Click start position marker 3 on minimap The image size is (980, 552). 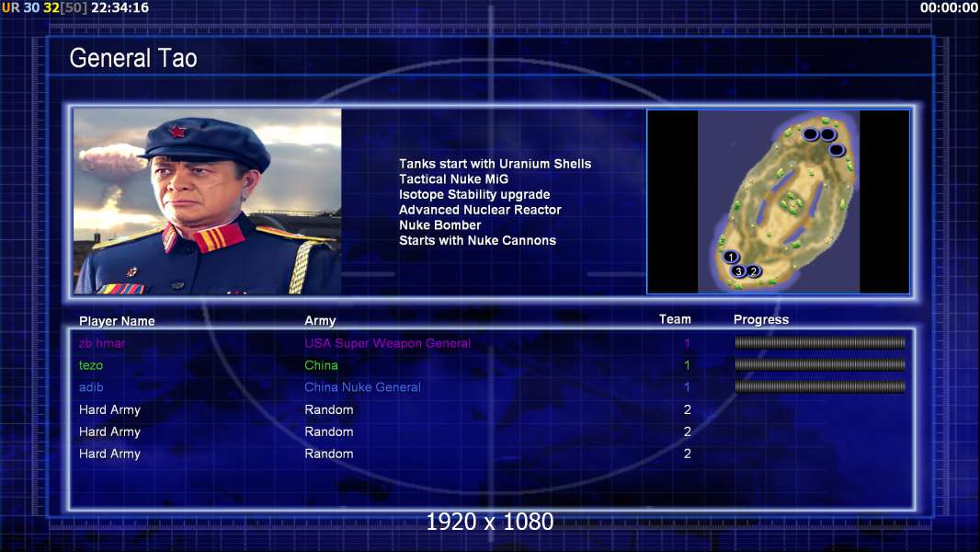739,271
